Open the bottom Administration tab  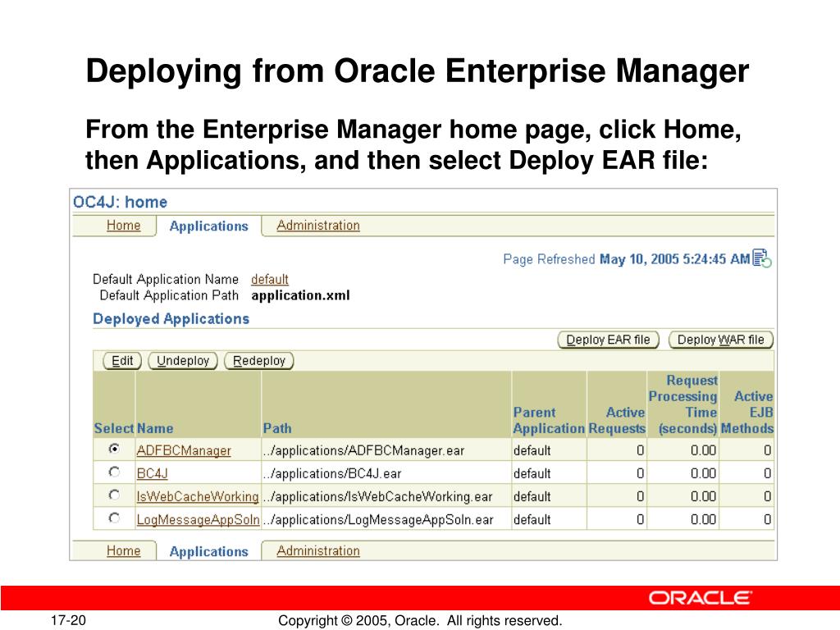coord(318,550)
